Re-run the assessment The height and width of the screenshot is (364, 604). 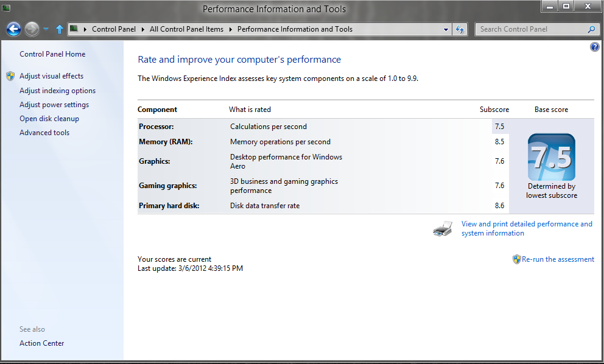tap(558, 259)
